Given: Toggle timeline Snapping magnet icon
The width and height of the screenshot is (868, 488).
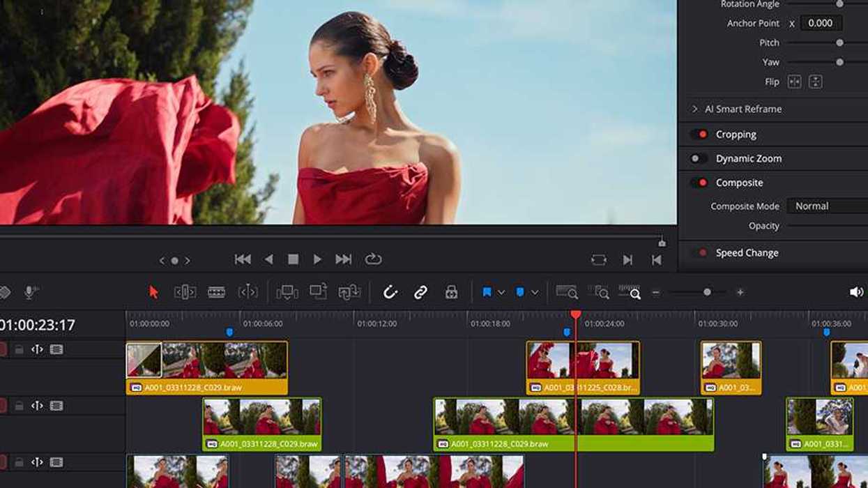Looking at the screenshot, I should 390,292.
